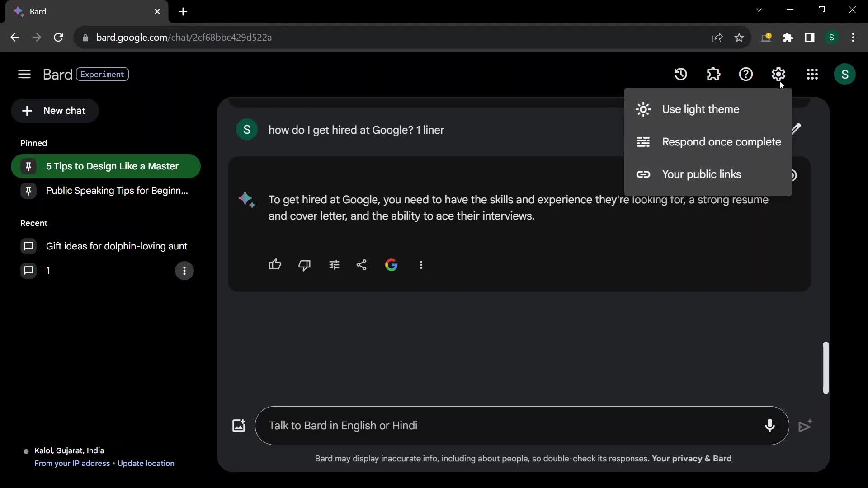This screenshot has height=488, width=868.
Task: Open the tab search dropdown arrow
Action: click(x=759, y=10)
